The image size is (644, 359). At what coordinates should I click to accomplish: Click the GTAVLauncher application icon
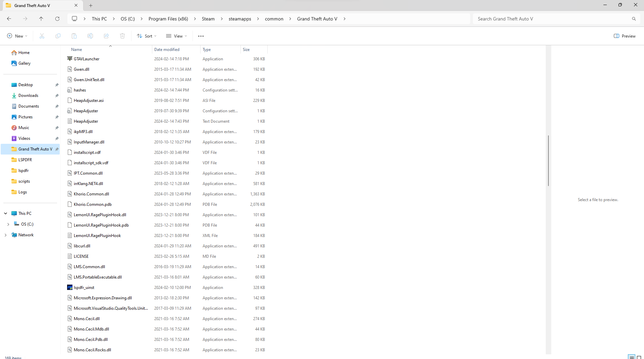click(x=70, y=59)
